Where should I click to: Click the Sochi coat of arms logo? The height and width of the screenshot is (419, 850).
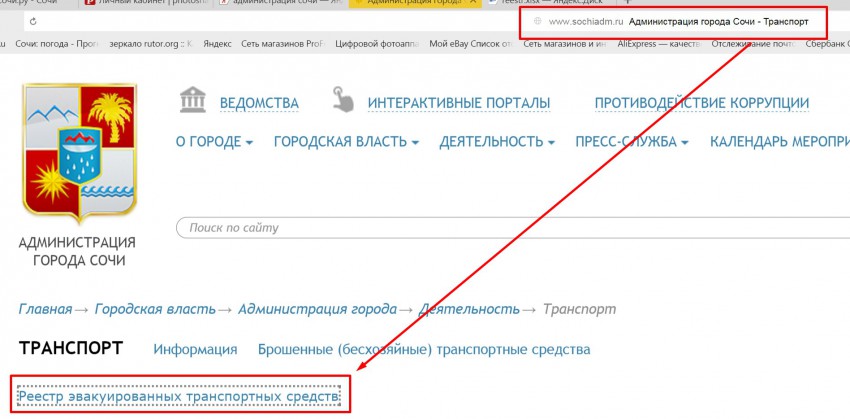coord(78,153)
